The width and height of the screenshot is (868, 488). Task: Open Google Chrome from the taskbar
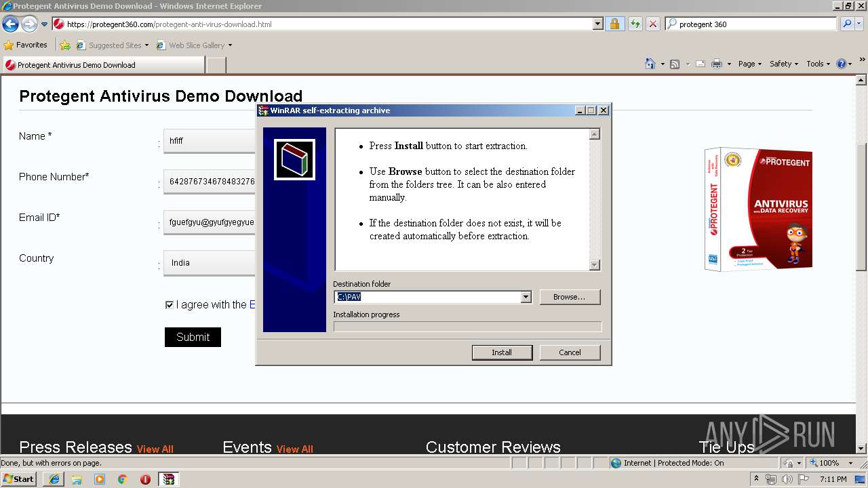(123, 479)
